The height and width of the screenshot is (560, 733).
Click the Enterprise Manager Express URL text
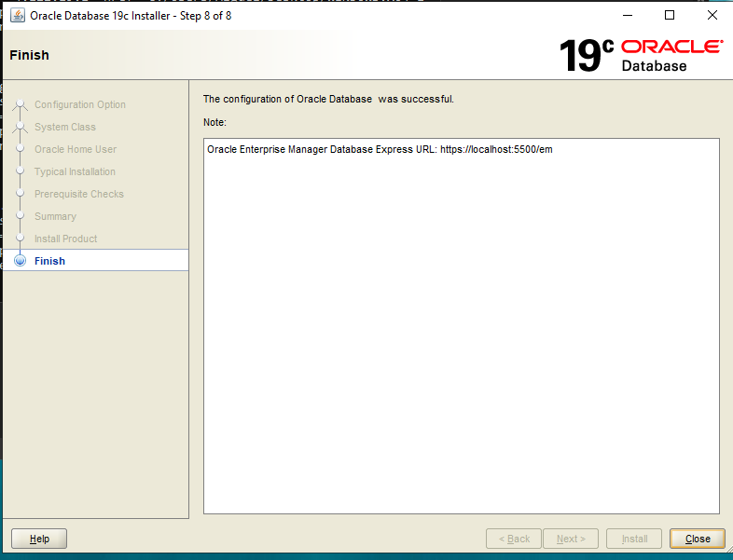pyautogui.click(x=380, y=149)
